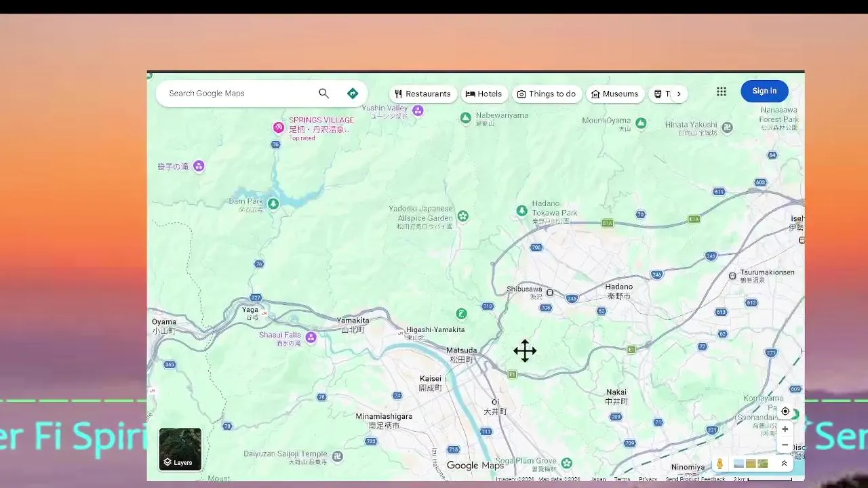The image size is (868, 488).
Task: Click the Yamakita town label
Action: tap(353, 325)
